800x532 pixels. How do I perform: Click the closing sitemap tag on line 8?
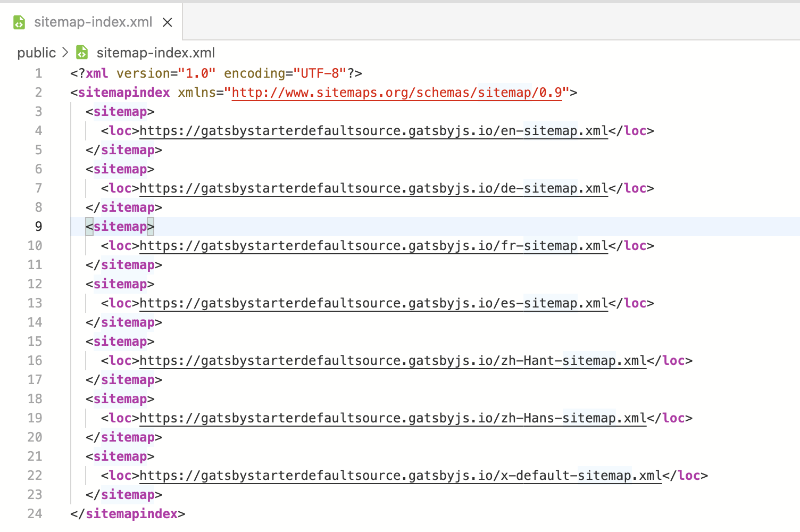click(124, 207)
